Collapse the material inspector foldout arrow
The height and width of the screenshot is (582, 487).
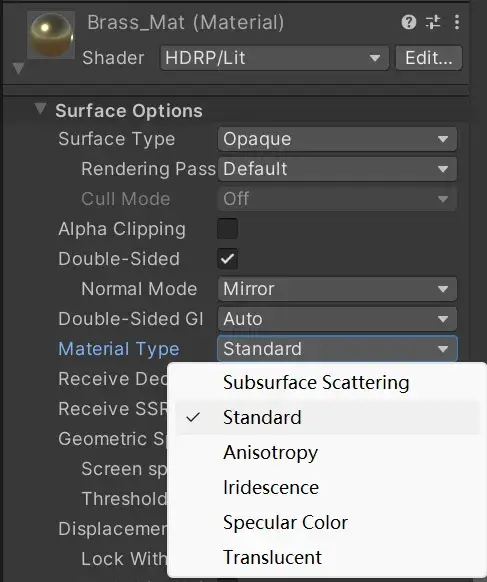coord(18,68)
